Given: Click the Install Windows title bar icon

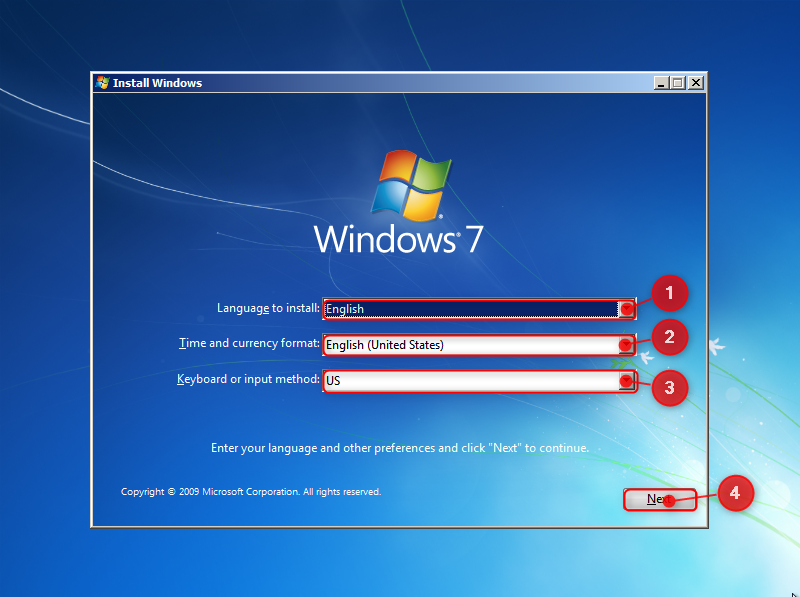Looking at the screenshot, I should [103, 83].
